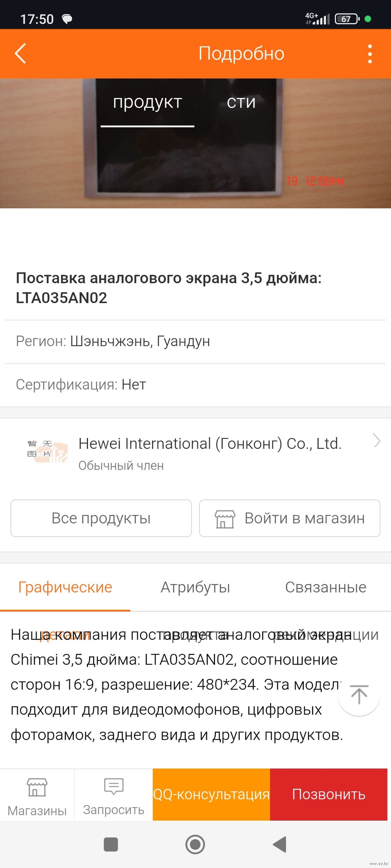Tap the Android square recents button
The height and width of the screenshot is (868, 391).
click(x=111, y=844)
